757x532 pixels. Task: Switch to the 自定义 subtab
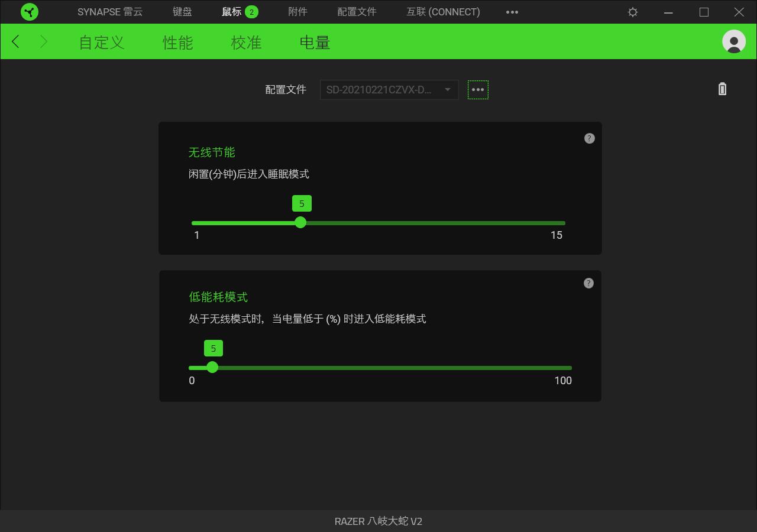(x=101, y=42)
